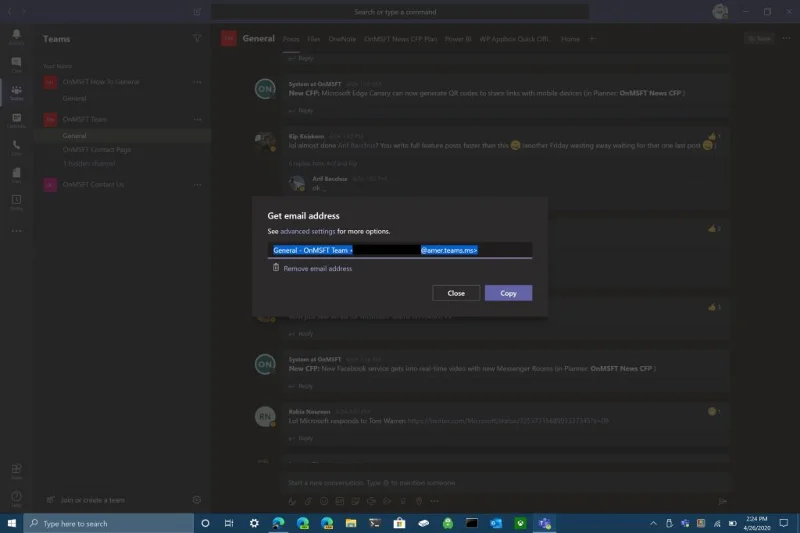Viewport: 800px width, 533px height.
Task: Open Activity in the Teams sidebar
Action: pyautogui.click(x=16, y=37)
